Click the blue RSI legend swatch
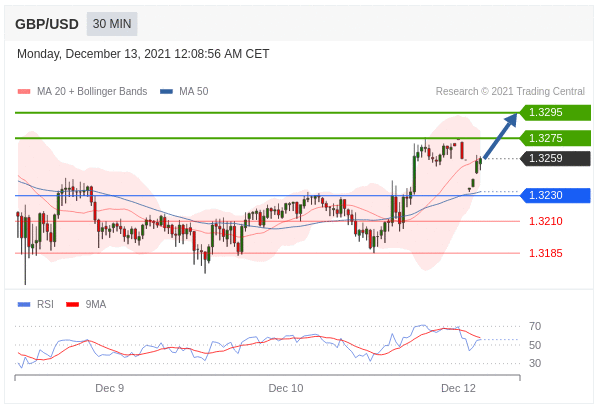This screenshot has height=406, width=596. pyautogui.click(x=24, y=304)
